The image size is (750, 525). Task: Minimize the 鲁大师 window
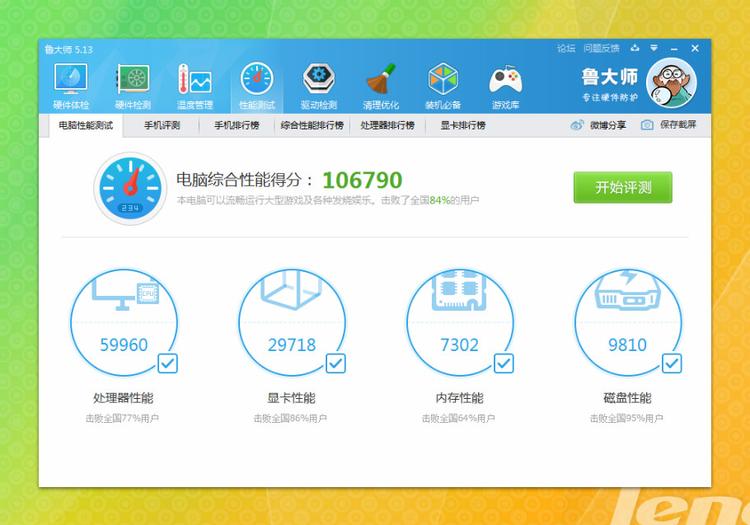click(674, 49)
